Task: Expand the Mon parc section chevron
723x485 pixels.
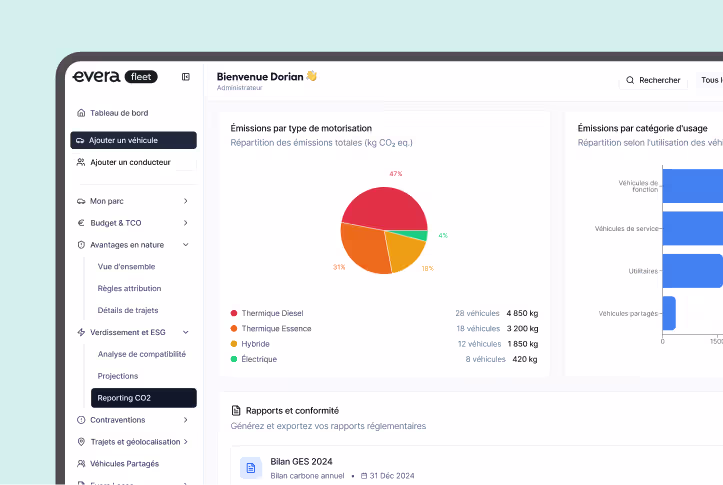Action: coord(185,201)
